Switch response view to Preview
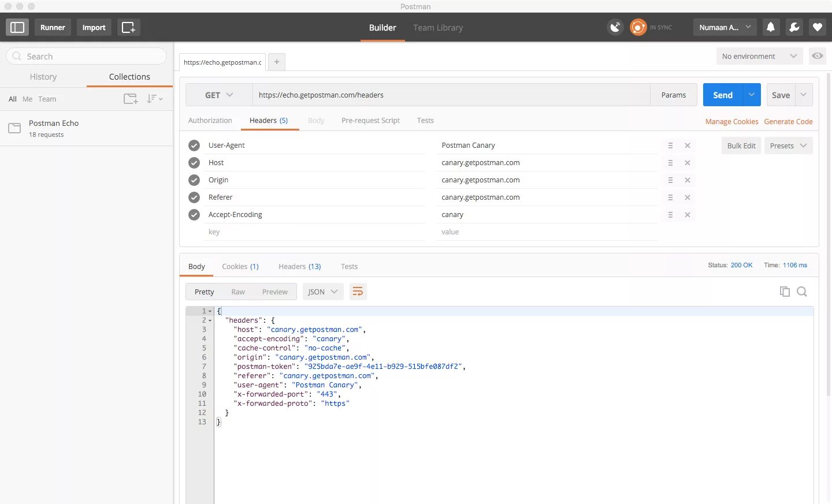Image resolution: width=832 pixels, height=504 pixels. [275, 292]
